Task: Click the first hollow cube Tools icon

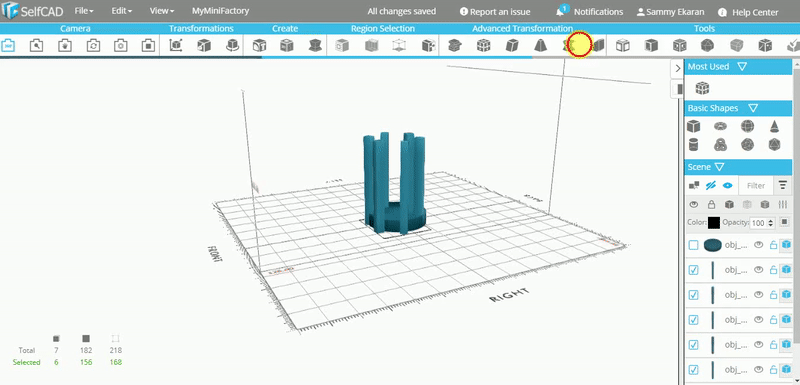Action: pos(622,45)
